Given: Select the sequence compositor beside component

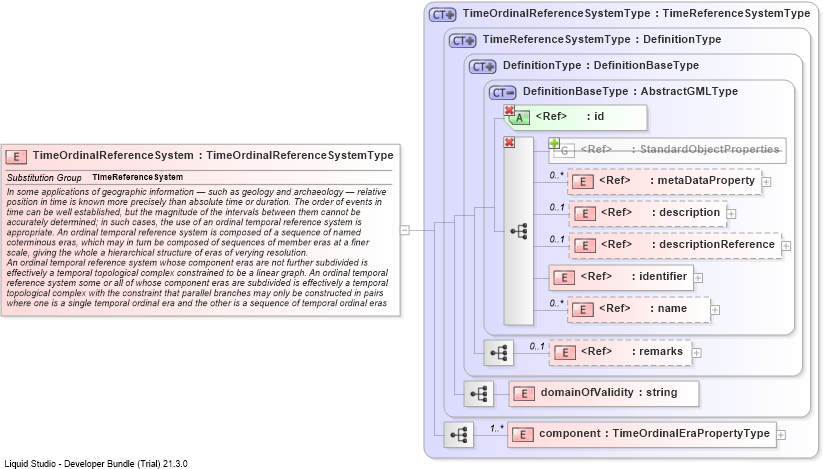Looking at the screenshot, I should (459, 434).
